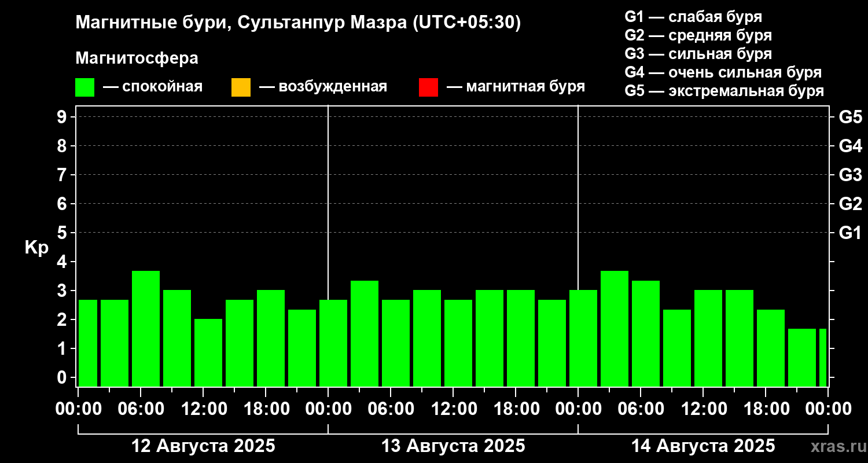The image size is (868, 463).
Task: Click the '12:00' time label for 13 Августа
Action: pyautogui.click(x=453, y=409)
